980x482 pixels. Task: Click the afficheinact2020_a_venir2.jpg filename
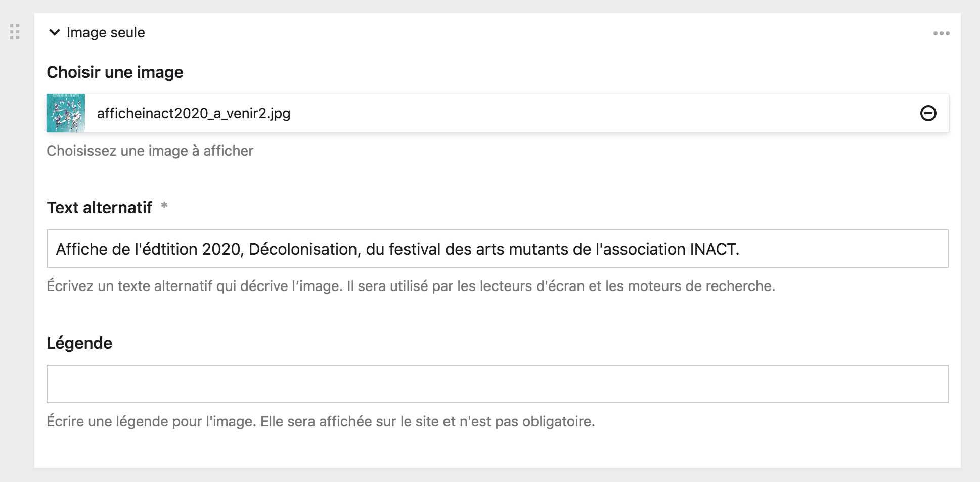coord(194,113)
